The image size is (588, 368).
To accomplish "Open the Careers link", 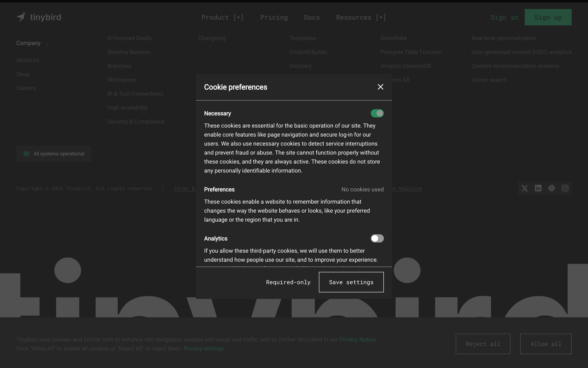I will (26, 88).
